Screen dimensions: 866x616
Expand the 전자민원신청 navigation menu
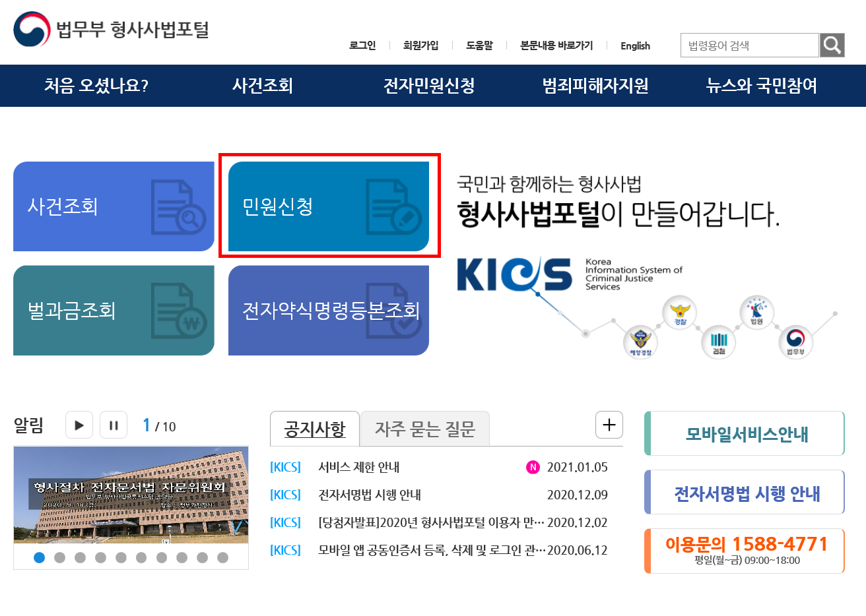[429, 86]
